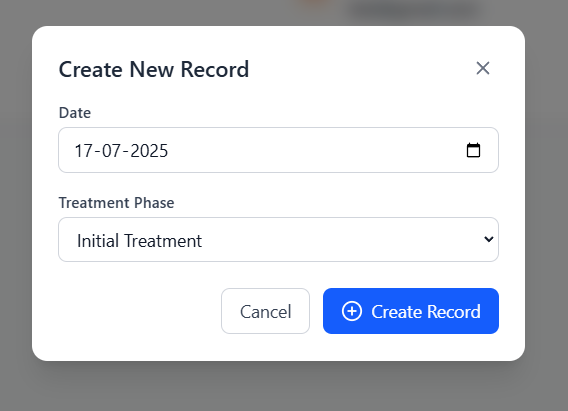Click the plus circle icon on Create Record
The width and height of the screenshot is (568, 411).
point(352,311)
